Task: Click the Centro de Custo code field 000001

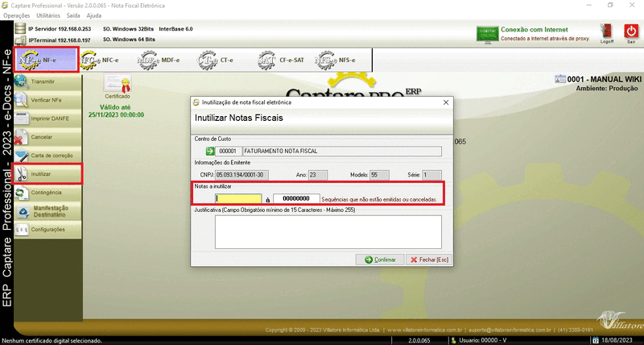Action: click(x=229, y=151)
